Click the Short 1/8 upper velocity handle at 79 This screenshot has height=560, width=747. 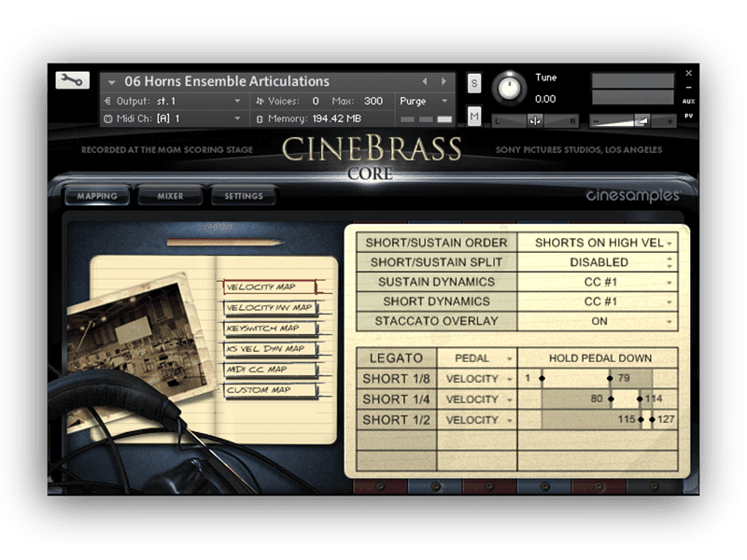[610, 378]
